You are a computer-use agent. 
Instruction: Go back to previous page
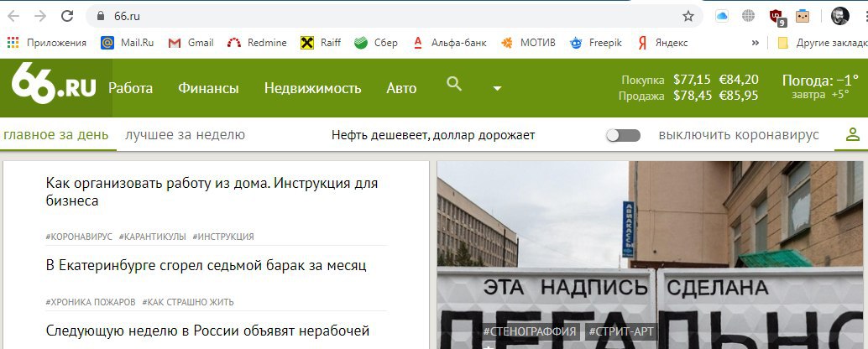(x=13, y=16)
